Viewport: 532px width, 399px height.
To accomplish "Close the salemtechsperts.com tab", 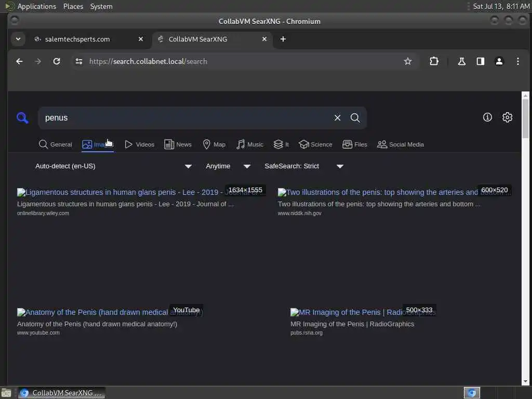I will [141, 39].
